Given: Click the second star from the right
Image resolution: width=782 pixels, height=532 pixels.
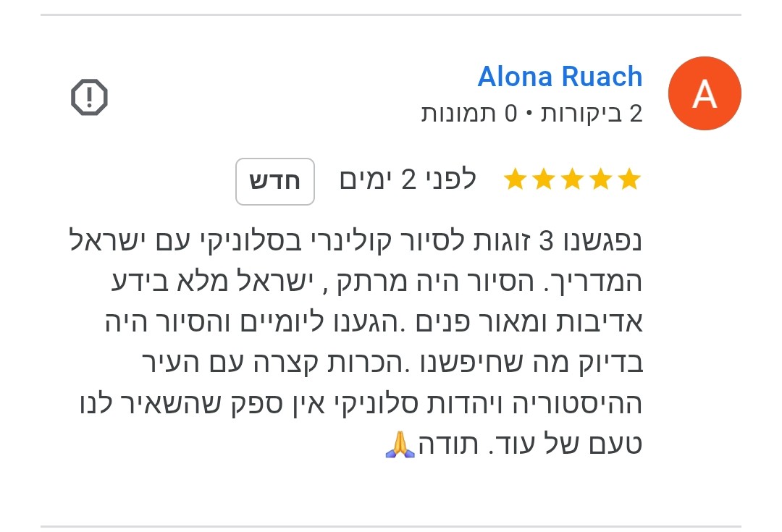Looking at the screenshot, I should pyautogui.click(x=600, y=180).
